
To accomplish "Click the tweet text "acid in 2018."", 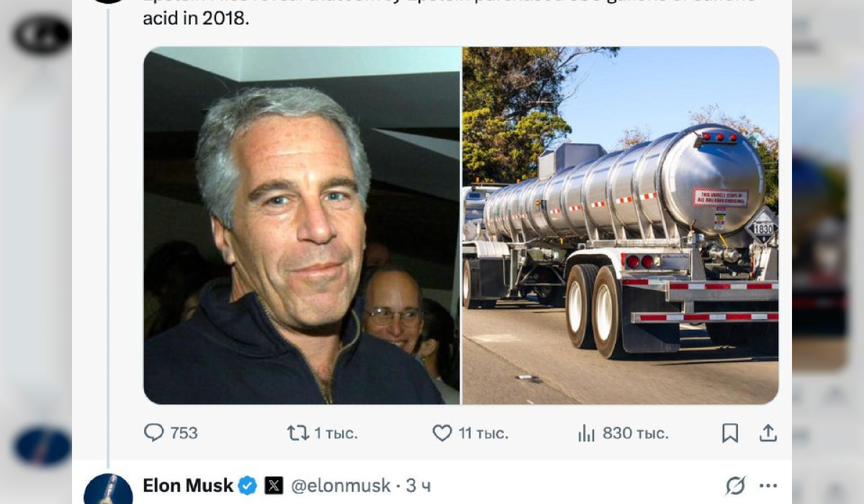I will coord(196,19).
